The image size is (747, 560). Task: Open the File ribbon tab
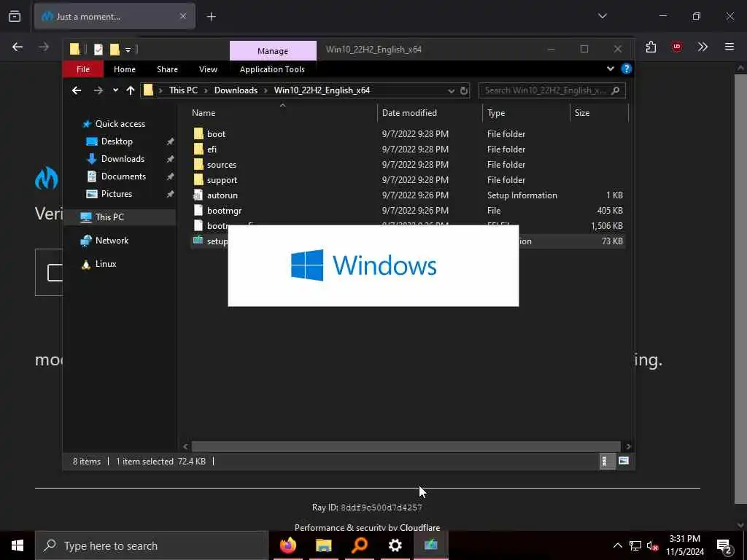(x=83, y=69)
